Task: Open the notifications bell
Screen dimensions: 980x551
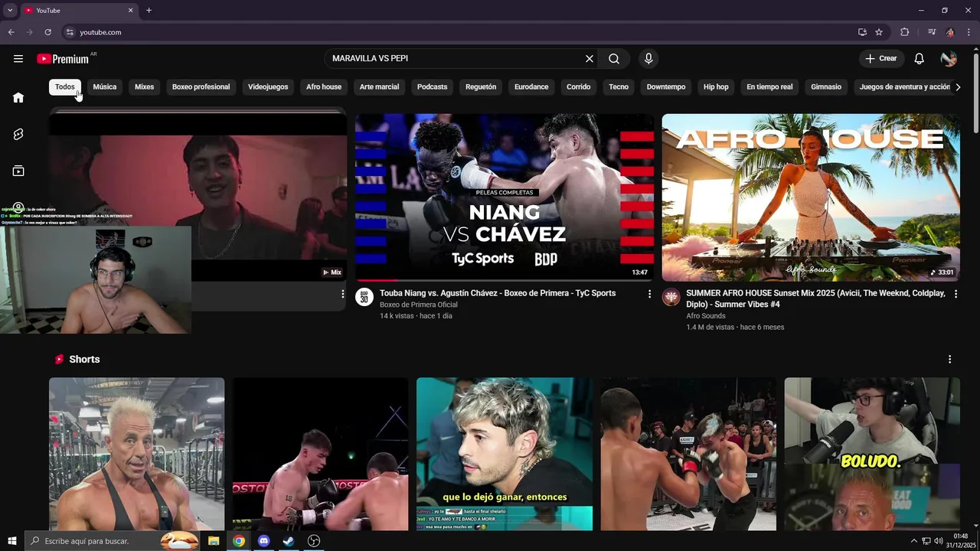Action: point(920,59)
